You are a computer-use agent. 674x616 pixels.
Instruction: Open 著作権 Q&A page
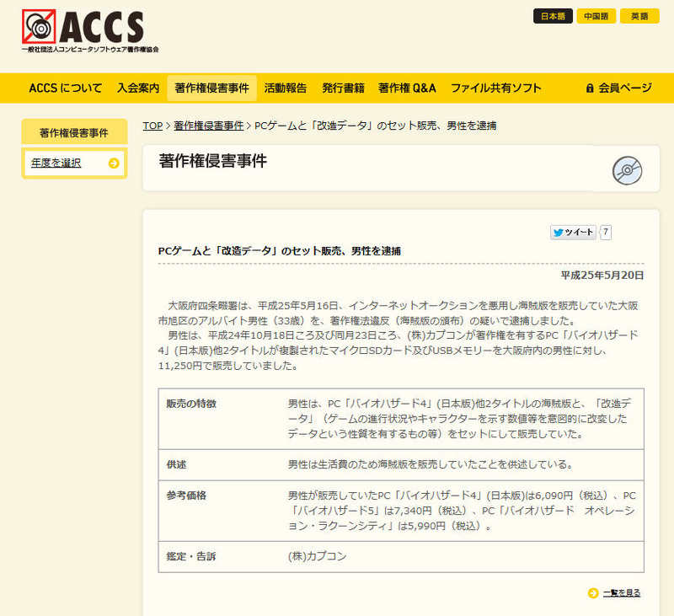(407, 88)
